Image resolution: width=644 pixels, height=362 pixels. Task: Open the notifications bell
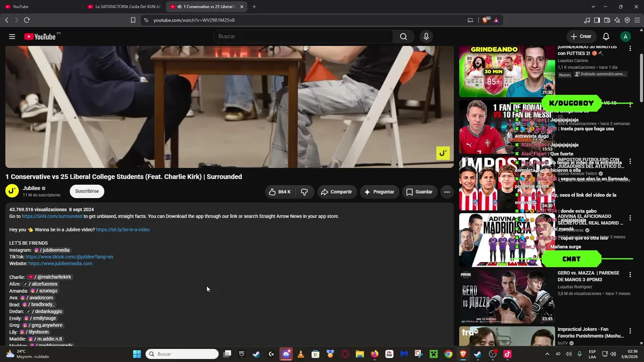tap(606, 36)
